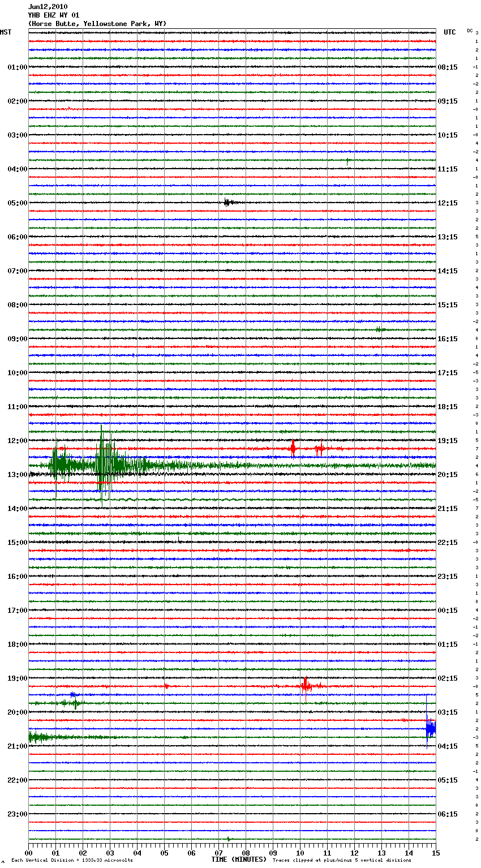Click minute axis tick label 00
481x868 pixels.
(x=28, y=853)
